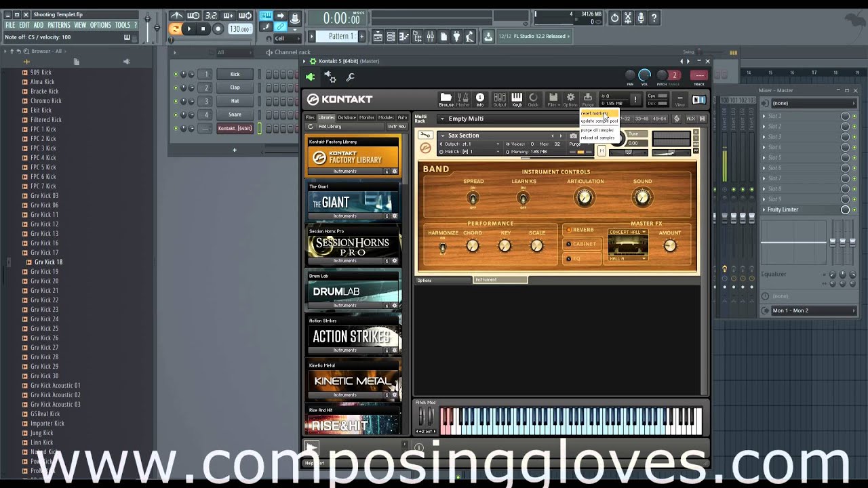868x488 pixels.
Task: Toggle the SPREAD switch on/off
Action: [473, 198]
